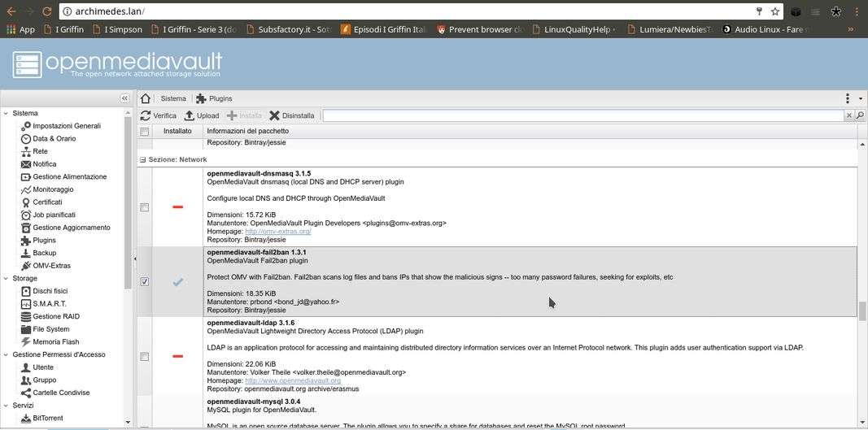Open S.M.A.R.T. icon
The image size is (868, 430).
tap(25, 304)
